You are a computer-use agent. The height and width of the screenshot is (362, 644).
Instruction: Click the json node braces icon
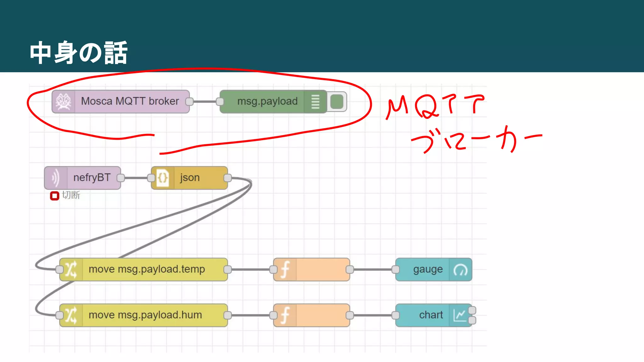[163, 178]
